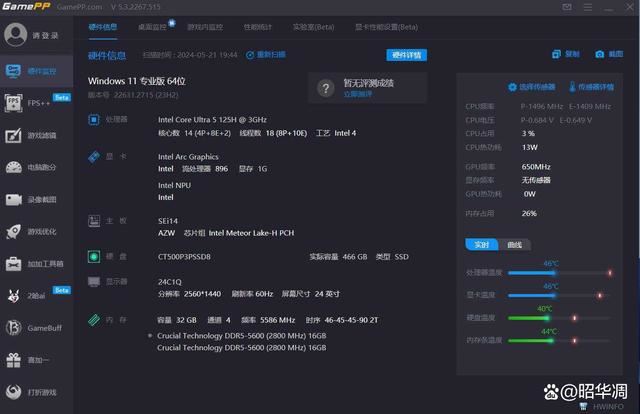640x414 pixels.
Task: Click the 截图 camera icon at top right
Action: pyautogui.click(x=602, y=54)
